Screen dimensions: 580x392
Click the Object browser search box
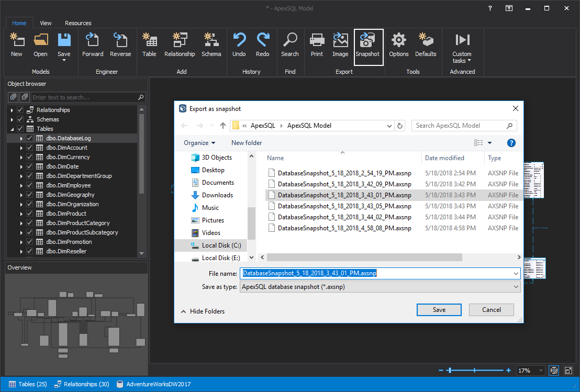(87, 97)
